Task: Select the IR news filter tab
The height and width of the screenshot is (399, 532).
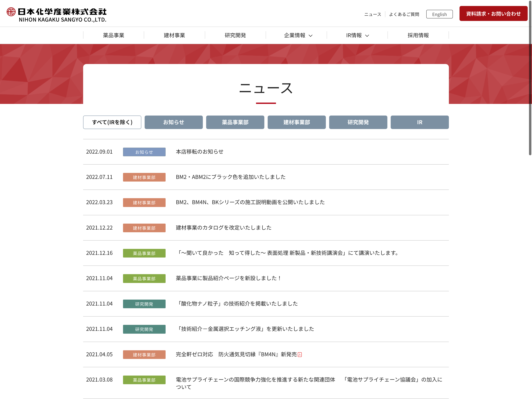Action: click(x=419, y=122)
